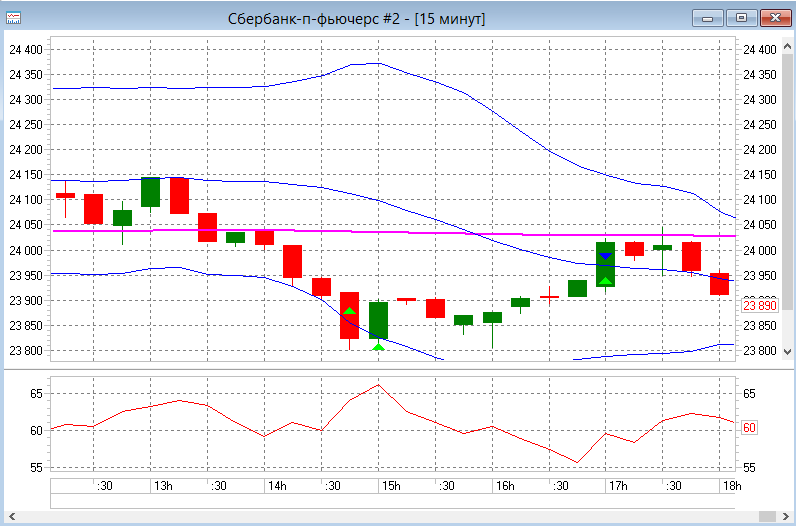
Task: Click the horizontal scrollbar left arrow
Action: coord(12,517)
